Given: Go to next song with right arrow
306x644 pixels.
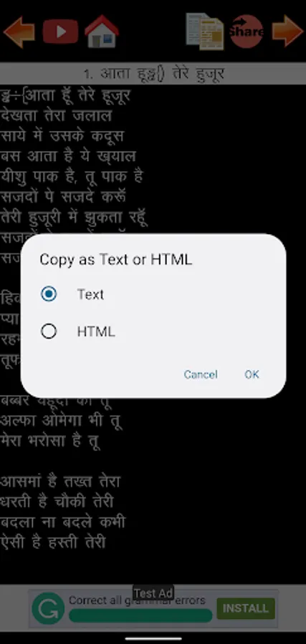Looking at the screenshot, I should pyautogui.click(x=288, y=31).
